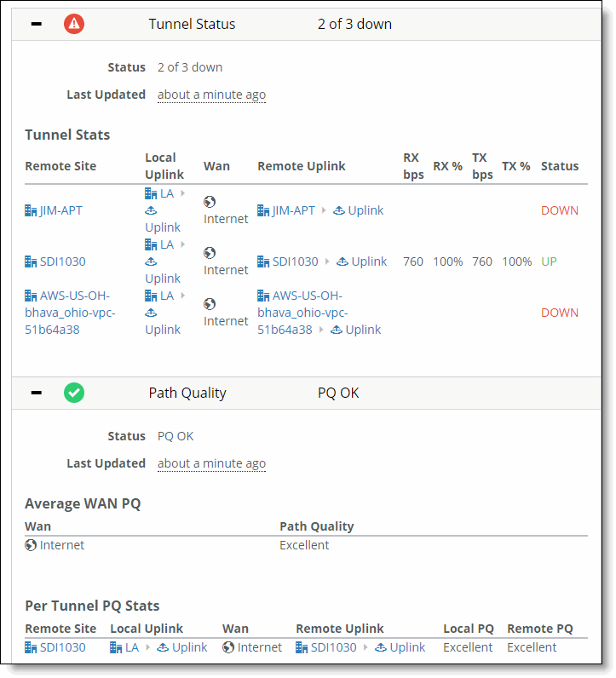Click the Status column header
Image resolution: width=616 pixels, height=678 pixels.
click(x=560, y=166)
